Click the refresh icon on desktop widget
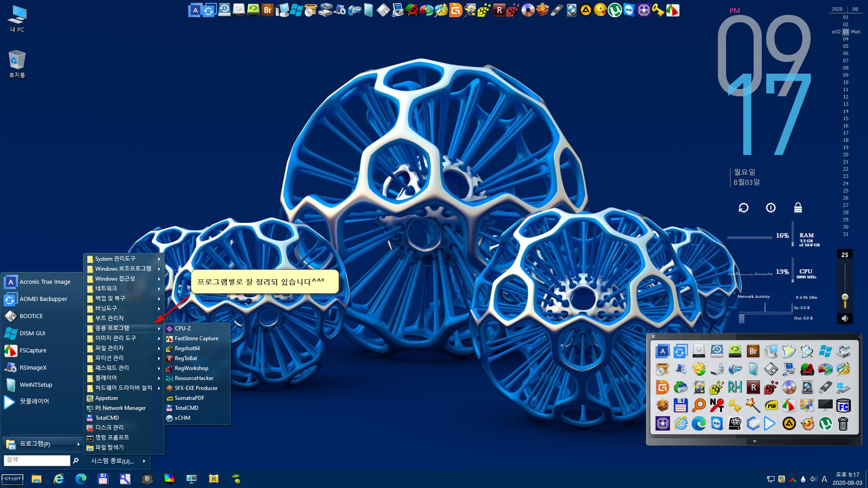 (x=743, y=208)
